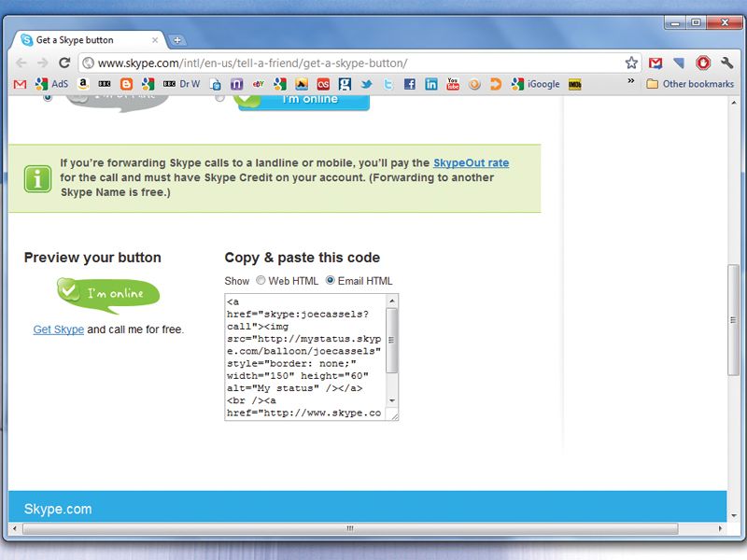Open the Gmail bookmark in bookmarks bar
747x560 pixels.
coord(20,84)
